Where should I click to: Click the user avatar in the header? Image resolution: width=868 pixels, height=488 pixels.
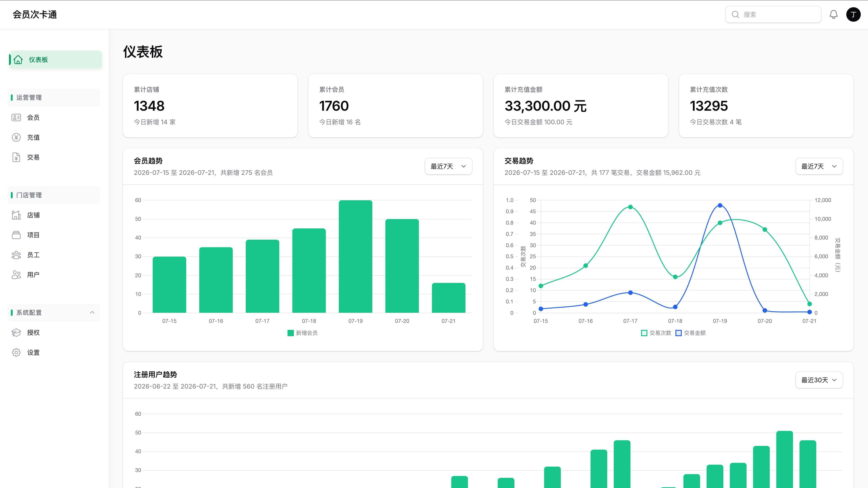coord(853,14)
